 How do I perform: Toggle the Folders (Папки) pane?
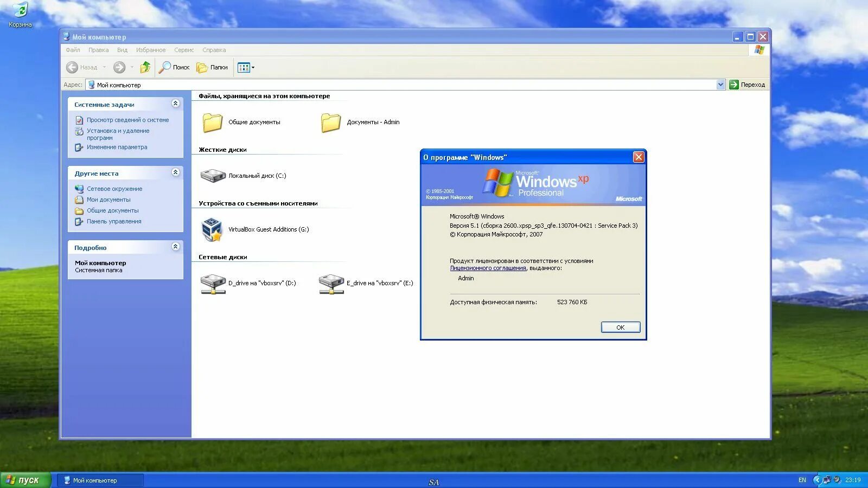point(212,67)
